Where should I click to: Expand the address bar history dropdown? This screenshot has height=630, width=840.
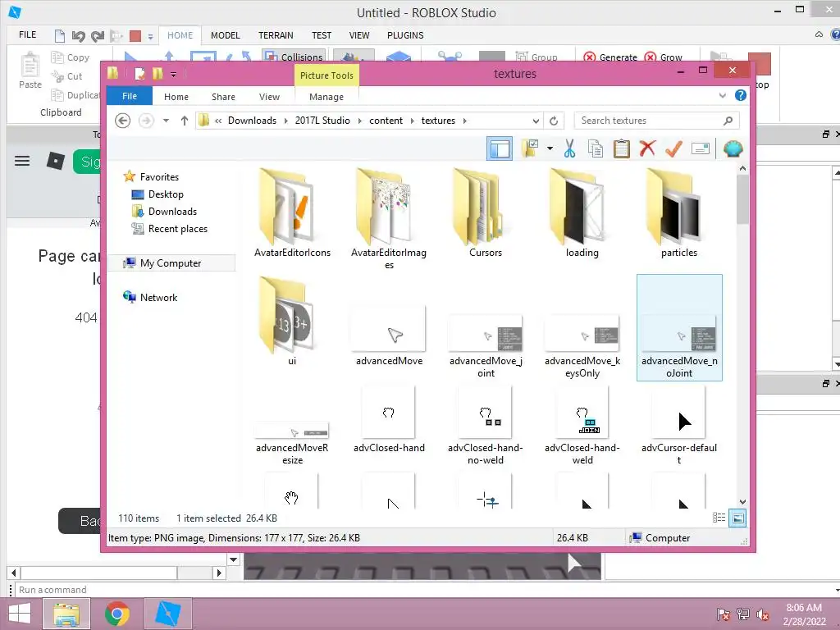[536, 121]
